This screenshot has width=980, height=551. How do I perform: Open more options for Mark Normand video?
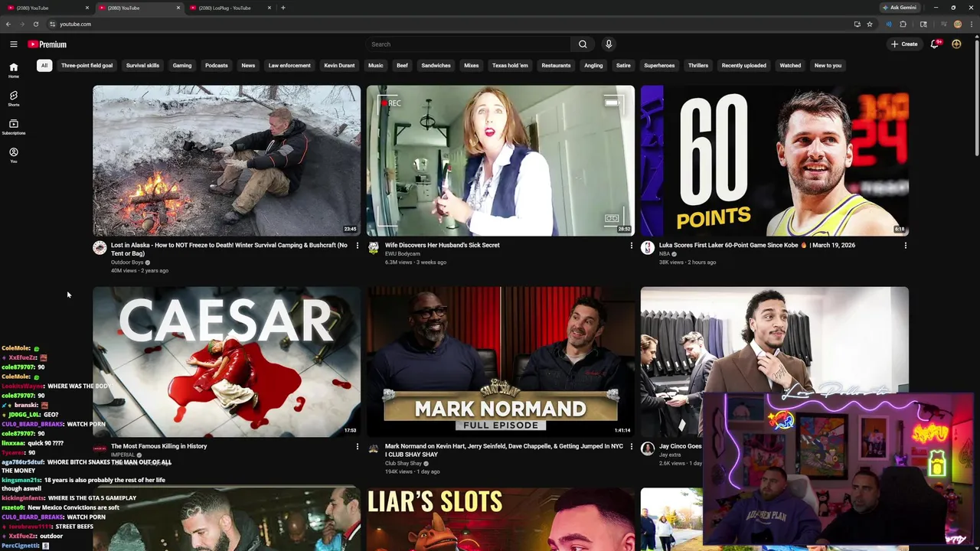pyautogui.click(x=631, y=446)
